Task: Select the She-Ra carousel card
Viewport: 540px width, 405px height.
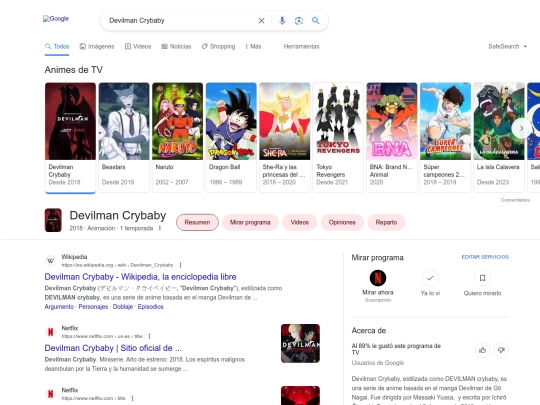Action: coord(285,137)
